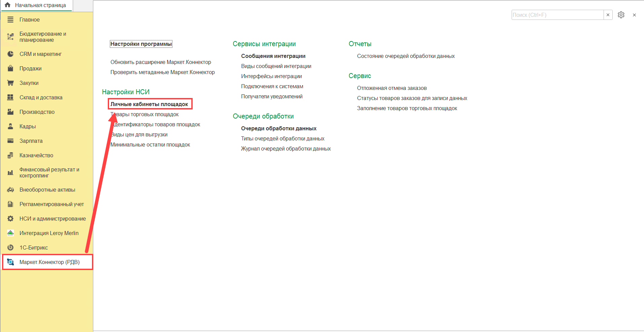The image size is (644, 332).
Task: Click the Казначейство coins icon
Action: (10, 155)
